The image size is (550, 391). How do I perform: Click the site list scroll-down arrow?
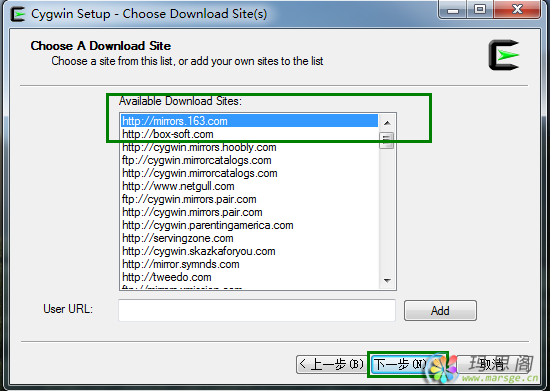[387, 280]
